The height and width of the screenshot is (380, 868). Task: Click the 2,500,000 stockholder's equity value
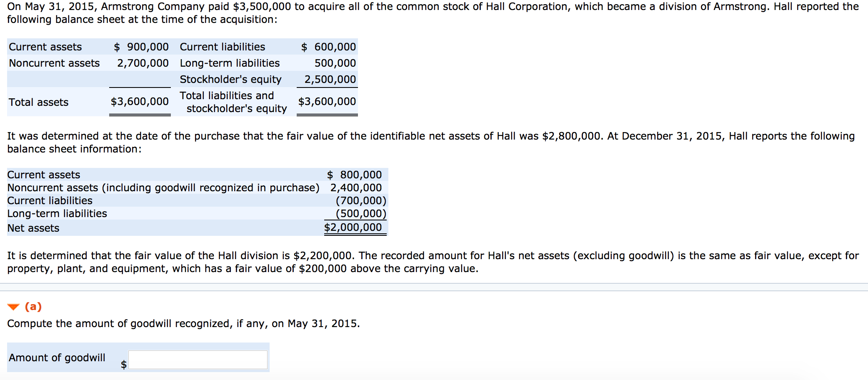pyautogui.click(x=330, y=79)
